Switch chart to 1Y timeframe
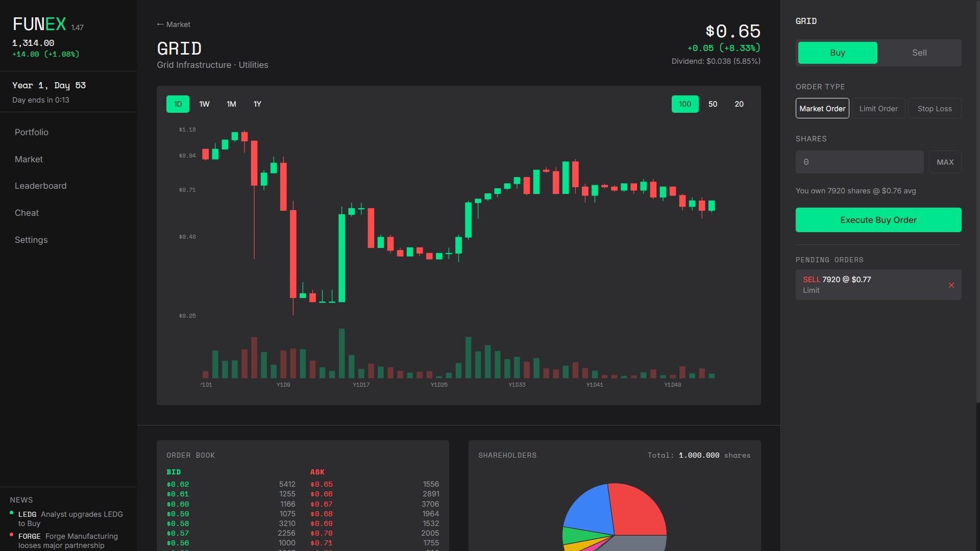This screenshot has height=551, width=980. coord(257,104)
